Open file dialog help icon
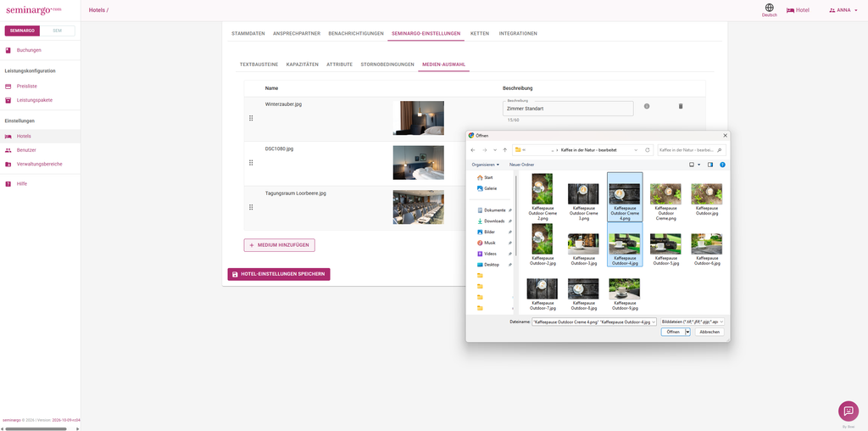Viewport: 868px width, 431px height. [722, 165]
